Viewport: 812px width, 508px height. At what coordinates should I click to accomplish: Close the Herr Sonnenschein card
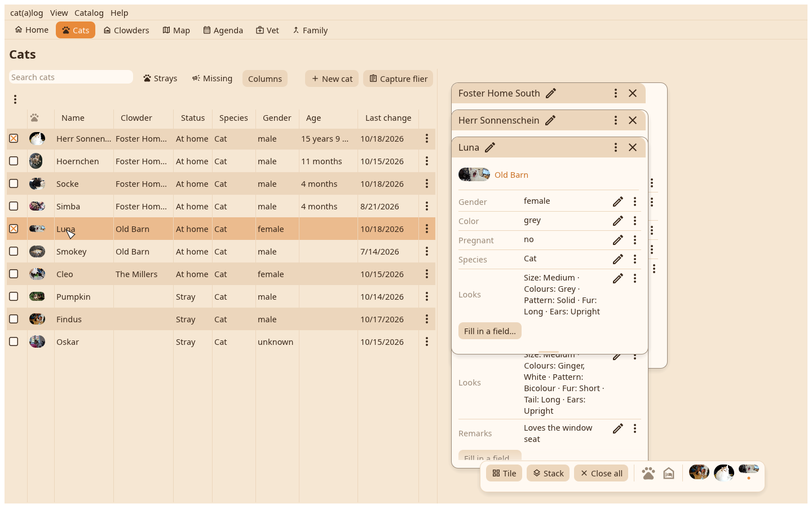tap(633, 120)
